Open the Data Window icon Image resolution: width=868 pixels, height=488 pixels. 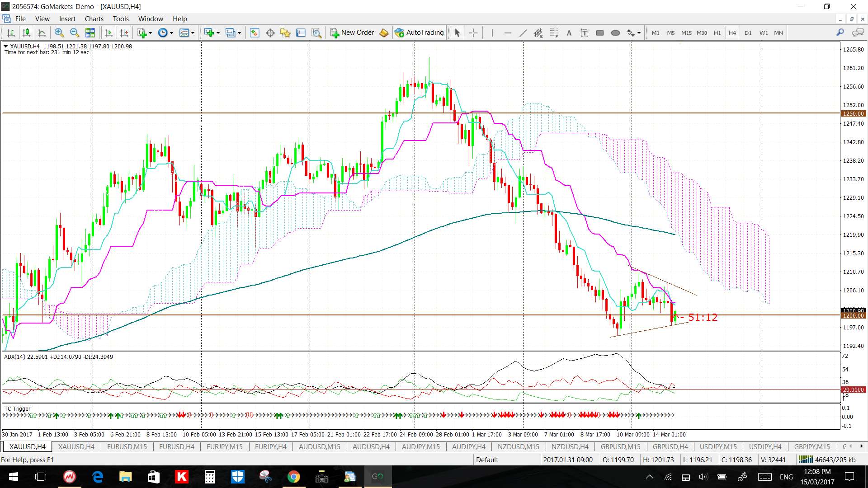click(x=270, y=33)
